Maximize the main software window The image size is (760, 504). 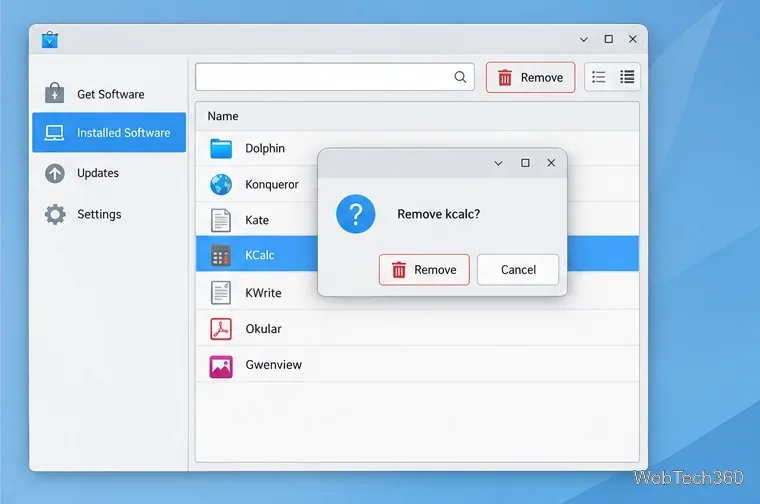(609, 39)
